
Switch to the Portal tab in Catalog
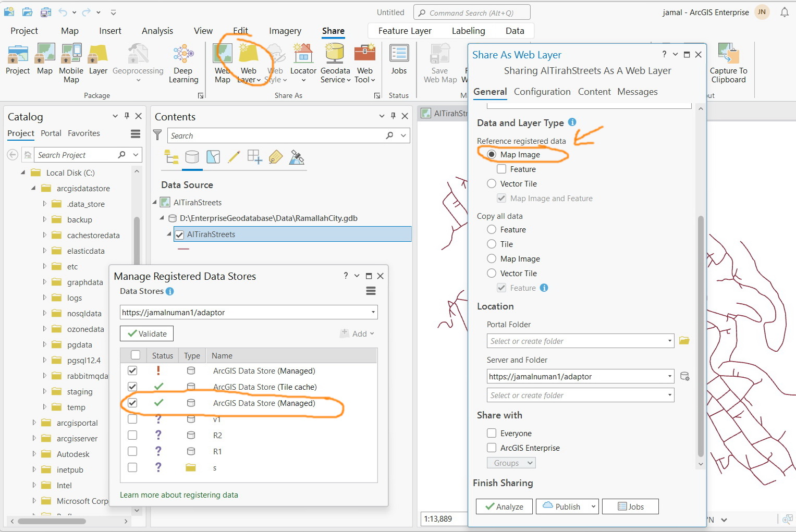51,133
